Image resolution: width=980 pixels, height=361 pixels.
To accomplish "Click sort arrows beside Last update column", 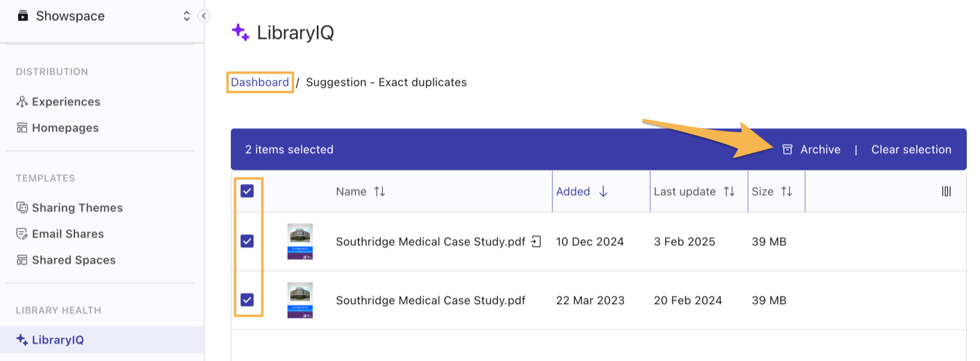I will 729,192.
